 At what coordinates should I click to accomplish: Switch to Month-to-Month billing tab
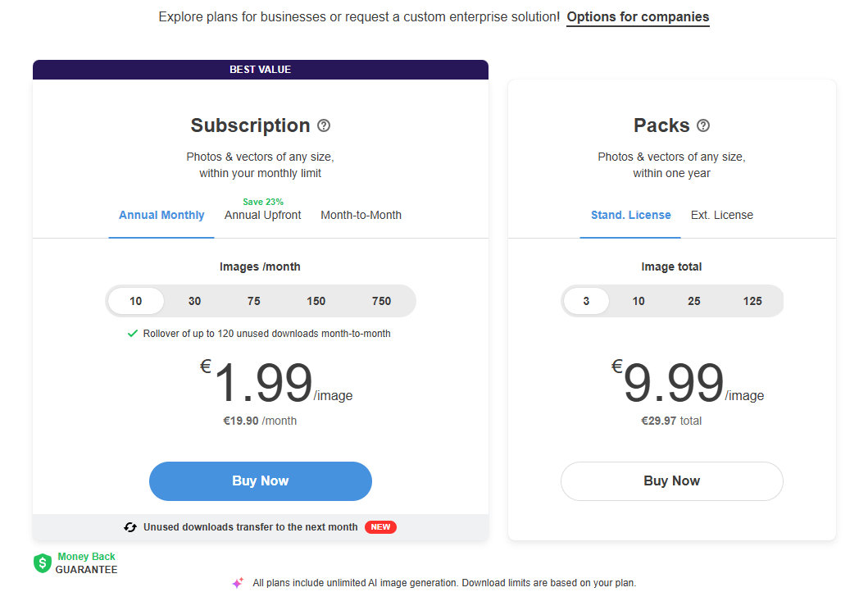point(361,215)
